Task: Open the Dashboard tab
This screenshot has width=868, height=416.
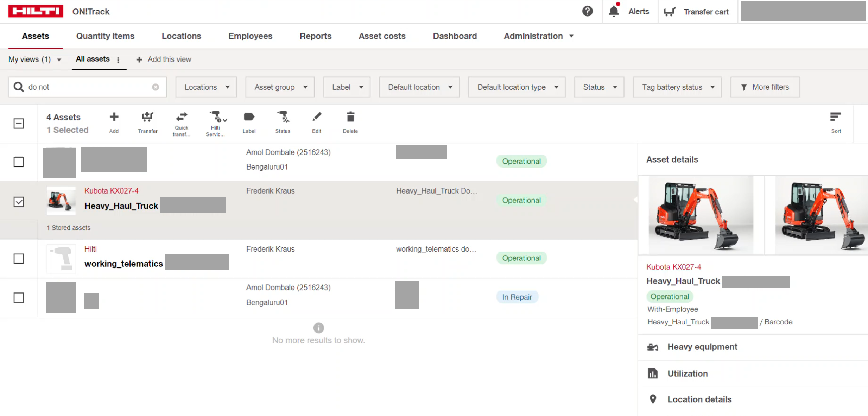Action: pyautogui.click(x=455, y=36)
